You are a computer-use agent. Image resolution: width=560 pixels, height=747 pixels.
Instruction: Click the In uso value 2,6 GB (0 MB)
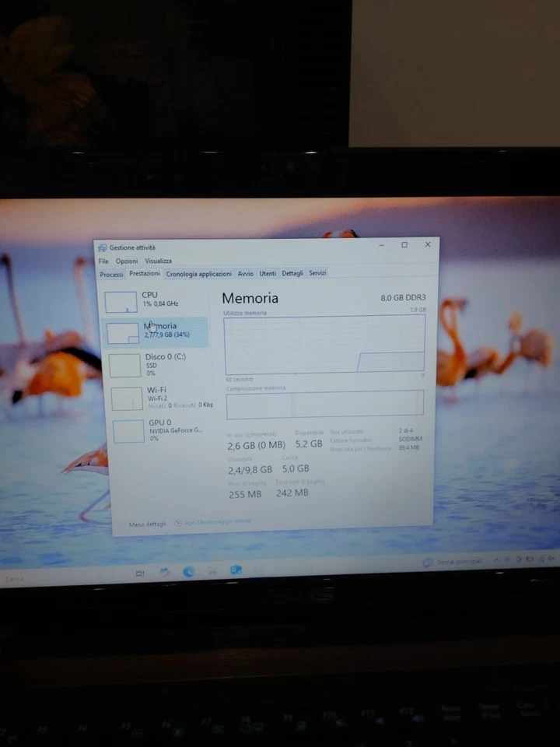point(256,445)
